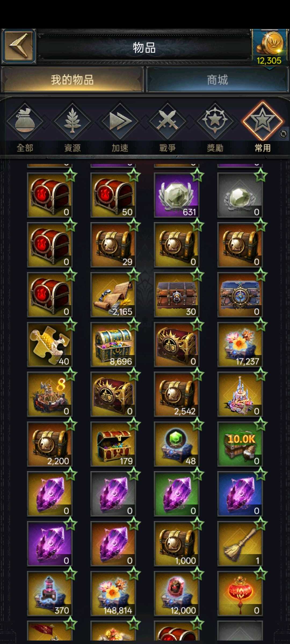Viewport: 290px width, 644px height.
Task: Open the treasure chest with 8,696
Action: pyautogui.click(x=113, y=345)
